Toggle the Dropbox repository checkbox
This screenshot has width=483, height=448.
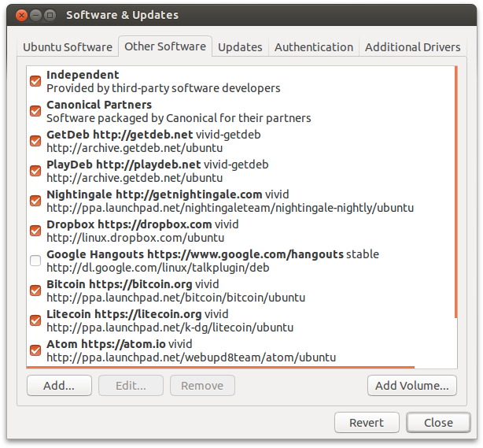[x=35, y=231]
